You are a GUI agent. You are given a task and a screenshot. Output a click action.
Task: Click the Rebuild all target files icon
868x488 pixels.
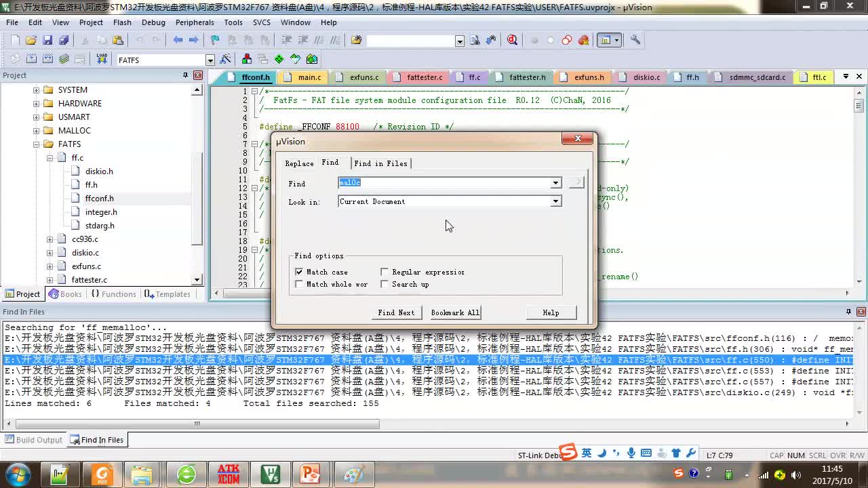pos(47,59)
